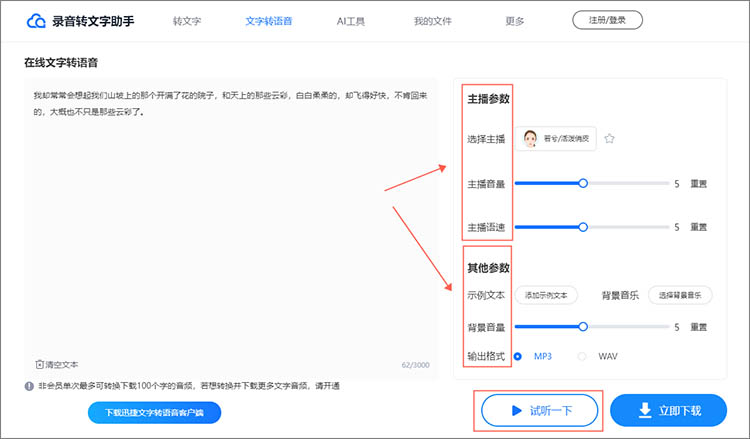Image resolution: width=750 pixels, height=439 pixels.
Task: Click inside the text input area
Action: click(x=230, y=229)
